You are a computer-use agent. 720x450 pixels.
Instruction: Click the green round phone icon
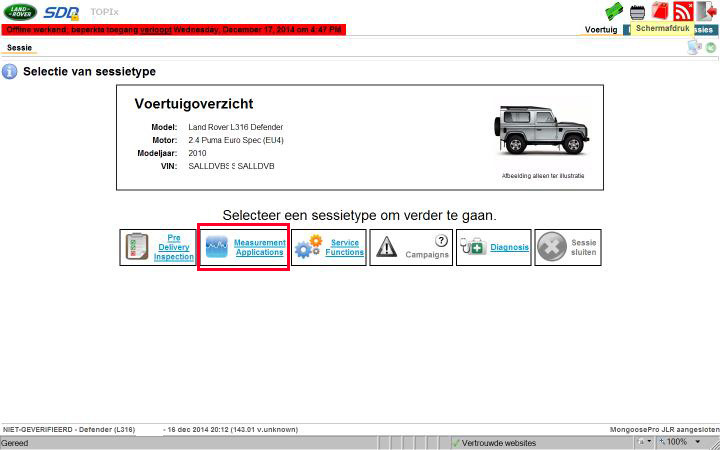pyautogui.click(x=711, y=48)
